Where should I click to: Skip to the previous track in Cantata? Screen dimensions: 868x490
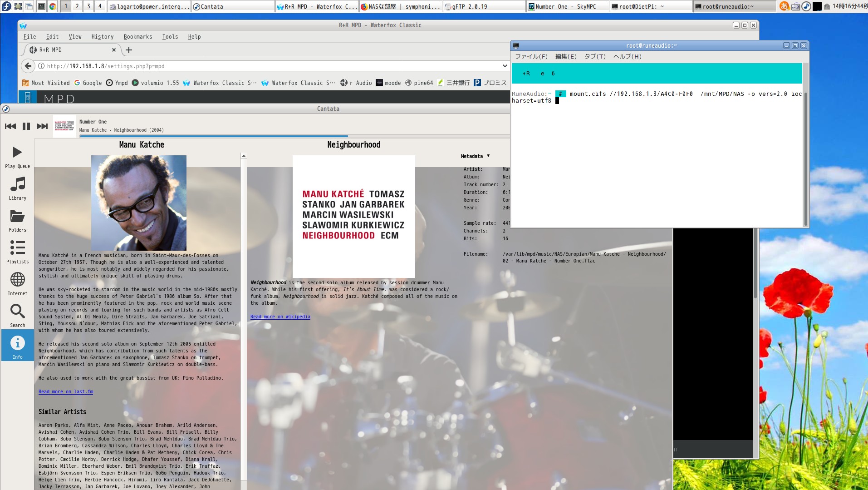tap(10, 126)
